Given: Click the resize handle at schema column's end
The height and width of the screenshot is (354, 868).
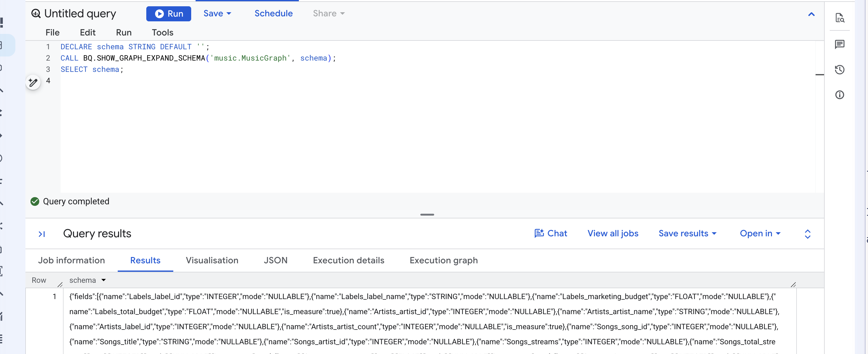Looking at the screenshot, I should click(793, 285).
